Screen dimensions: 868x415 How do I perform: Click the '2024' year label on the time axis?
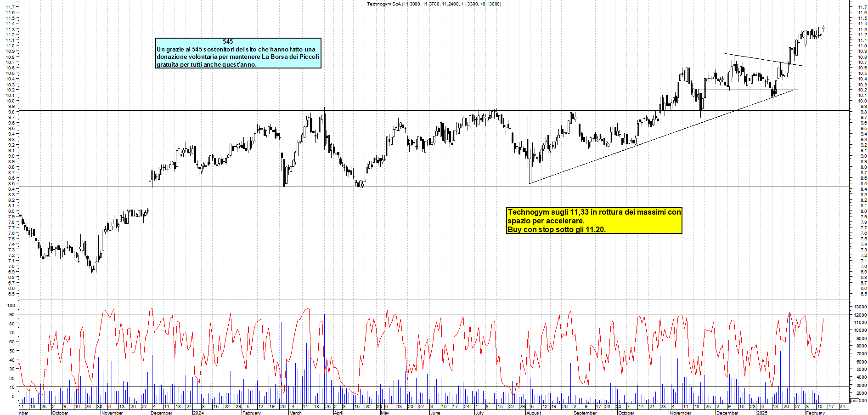[x=198, y=413]
